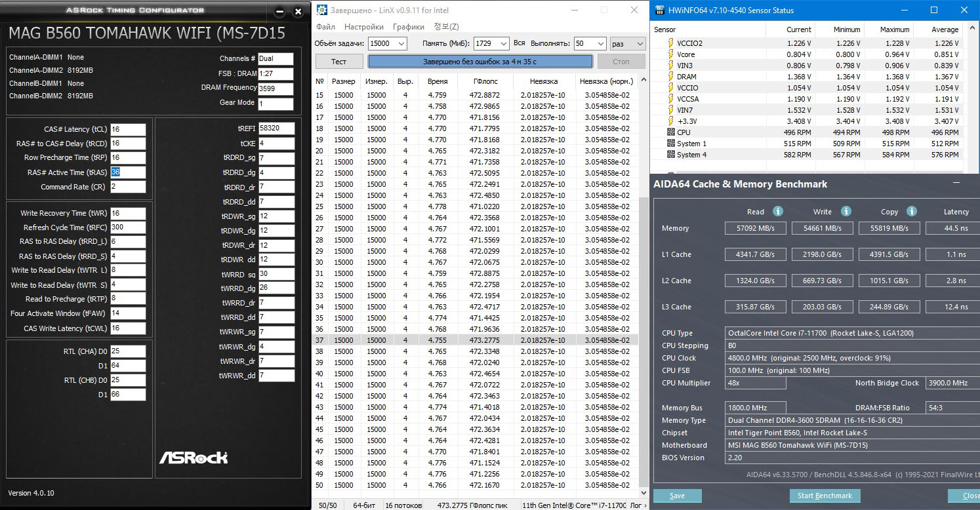This screenshot has width=980, height=510.
Task: Click the Refresh Cycle Time (tRFC) field
Action: (128, 227)
